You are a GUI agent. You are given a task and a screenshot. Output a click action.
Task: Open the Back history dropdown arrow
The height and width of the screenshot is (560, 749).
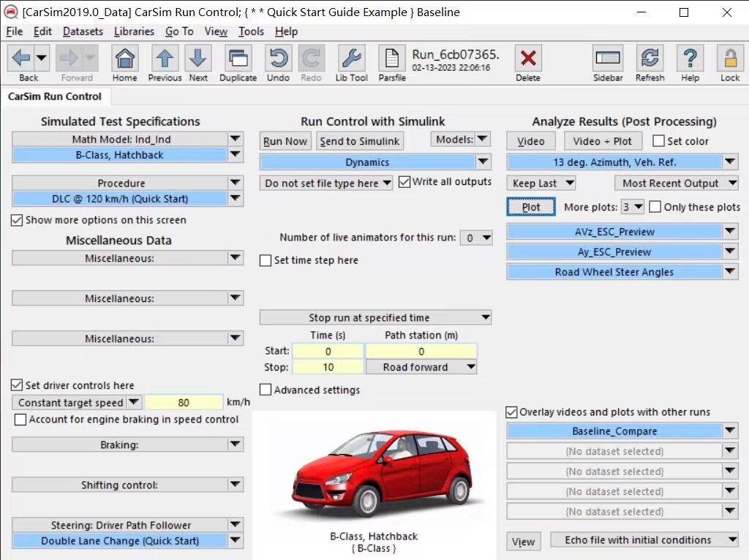[x=42, y=58]
